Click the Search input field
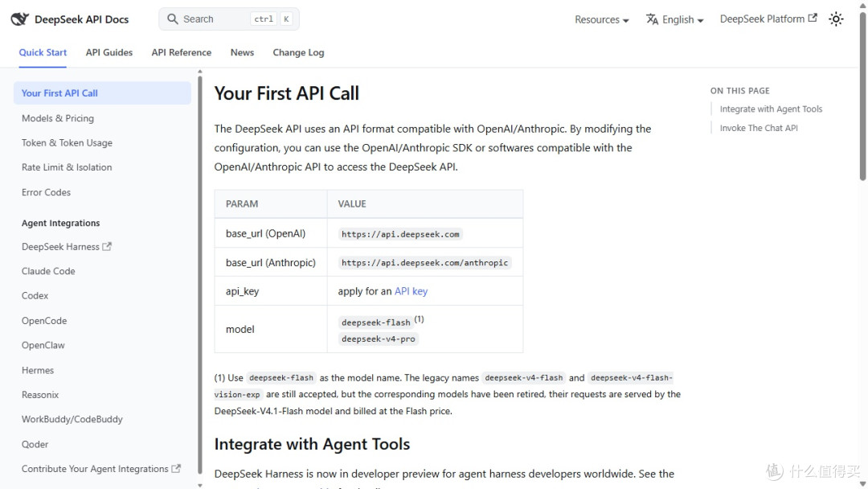The image size is (868, 489). tap(229, 18)
